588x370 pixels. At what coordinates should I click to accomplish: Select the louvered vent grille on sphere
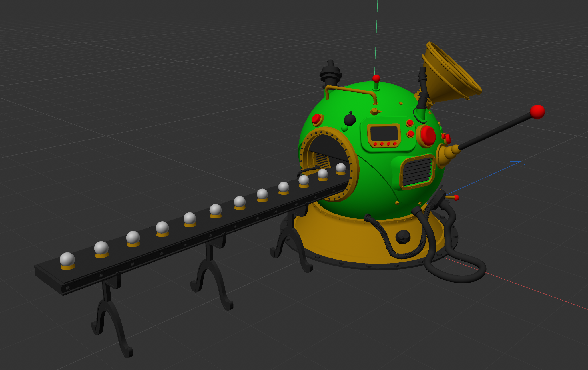click(x=418, y=172)
